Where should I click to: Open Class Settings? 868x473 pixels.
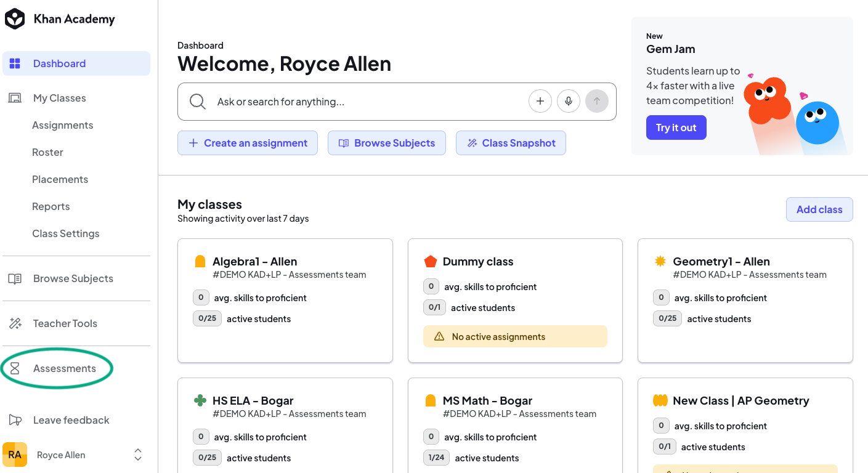point(65,233)
